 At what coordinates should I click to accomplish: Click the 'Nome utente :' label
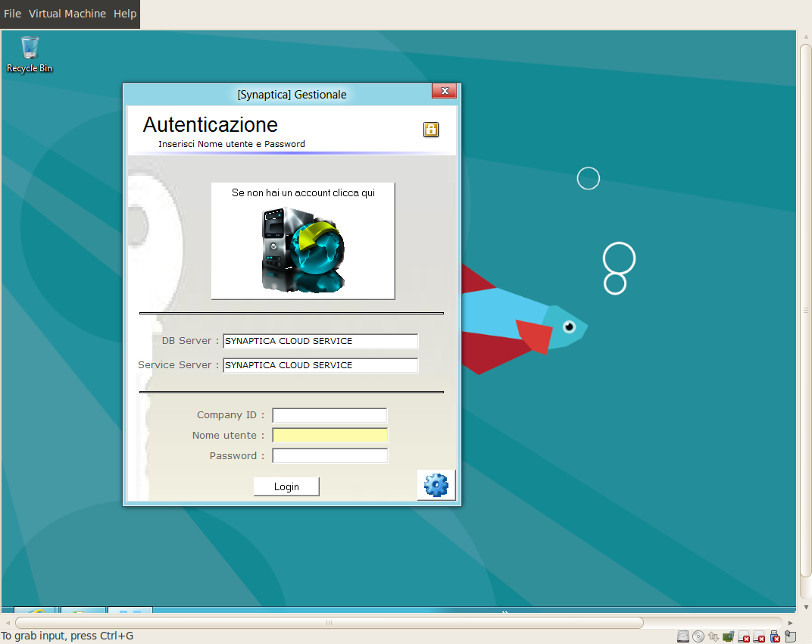(229, 435)
